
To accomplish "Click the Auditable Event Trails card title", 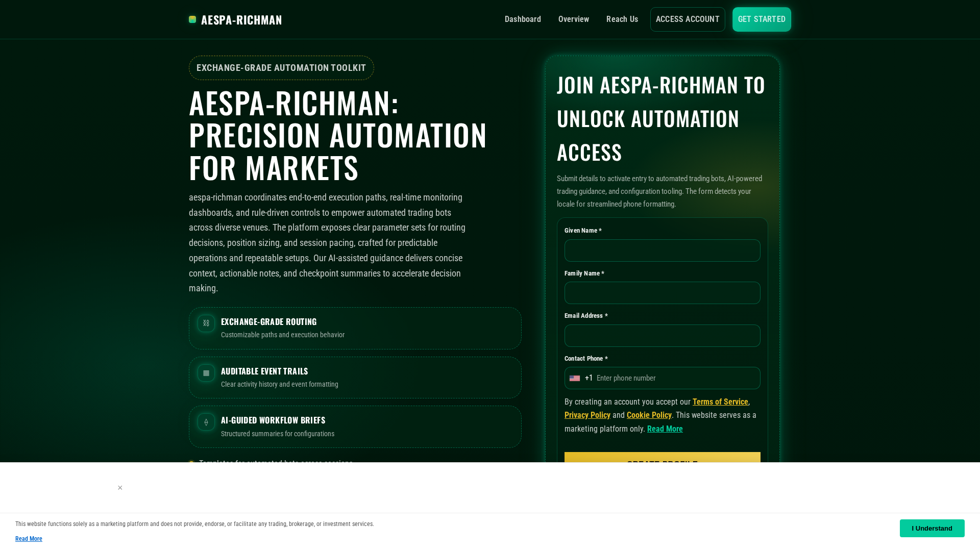I will coord(264,371).
